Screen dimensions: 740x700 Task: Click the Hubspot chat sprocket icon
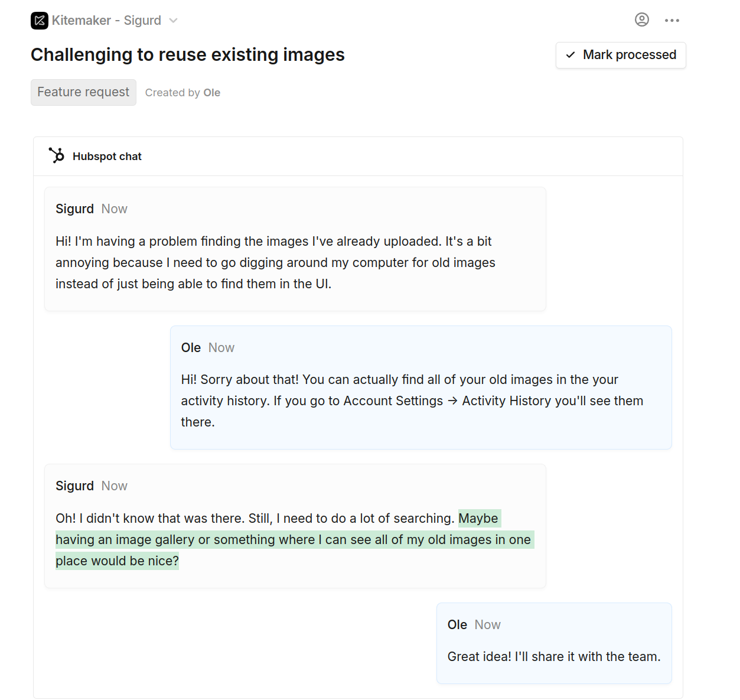coord(56,155)
